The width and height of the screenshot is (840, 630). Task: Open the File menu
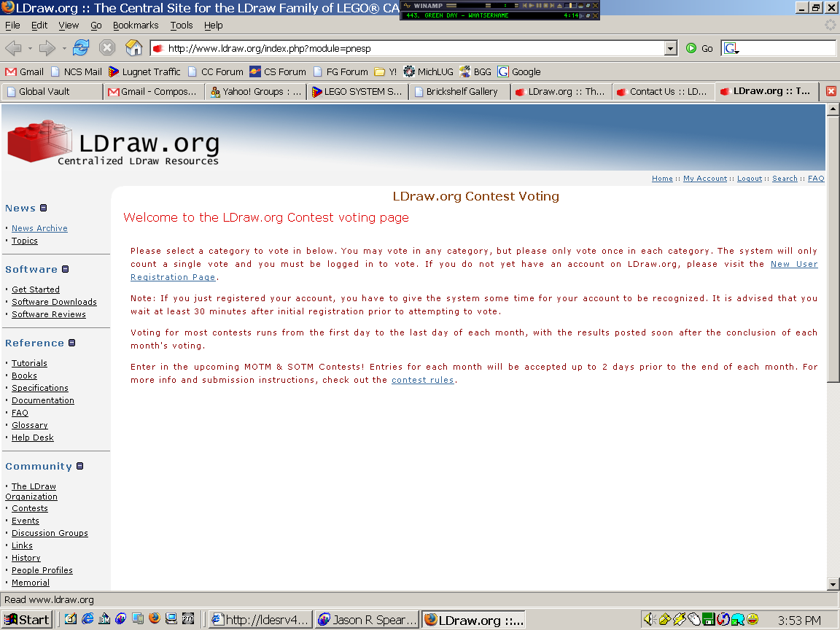12,26
